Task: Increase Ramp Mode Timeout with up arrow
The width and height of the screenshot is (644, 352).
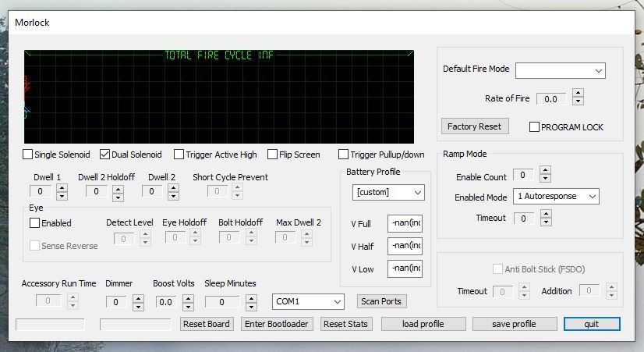Action: pos(546,213)
